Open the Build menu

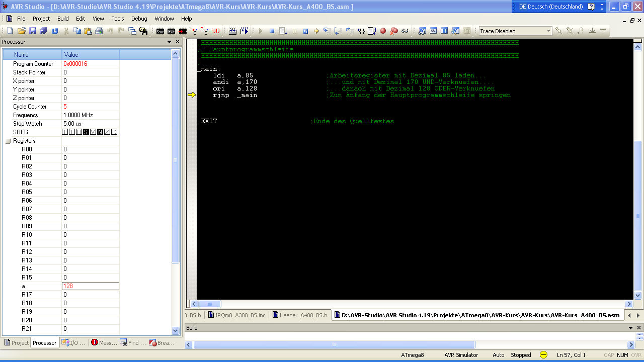tap(63, 19)
